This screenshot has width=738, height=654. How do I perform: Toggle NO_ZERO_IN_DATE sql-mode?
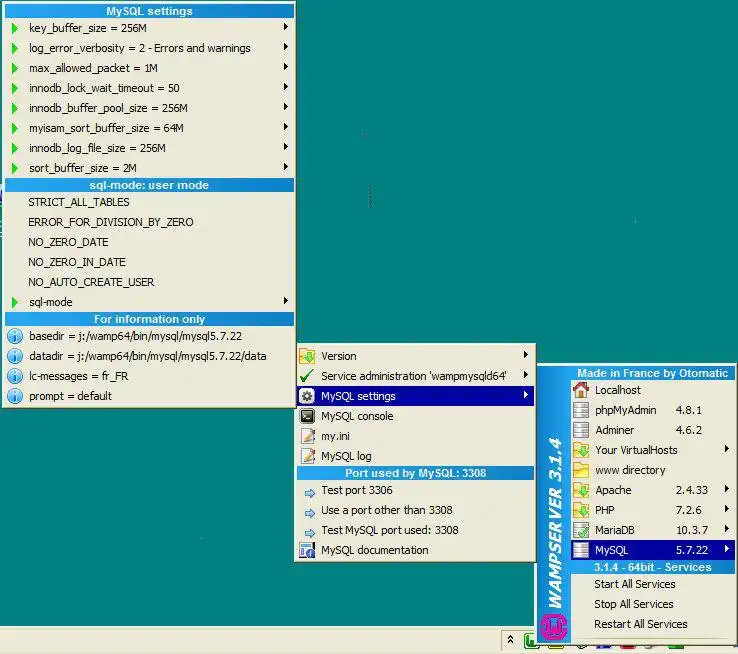pos(149,262)
